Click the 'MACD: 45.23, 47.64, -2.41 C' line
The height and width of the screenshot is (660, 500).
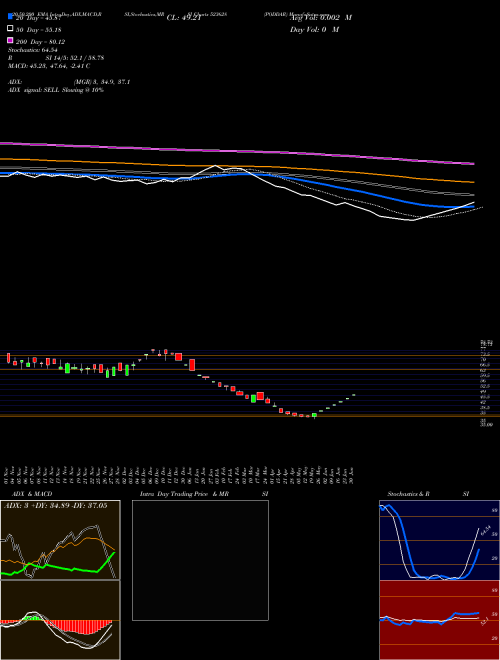[x=49, y=66]
